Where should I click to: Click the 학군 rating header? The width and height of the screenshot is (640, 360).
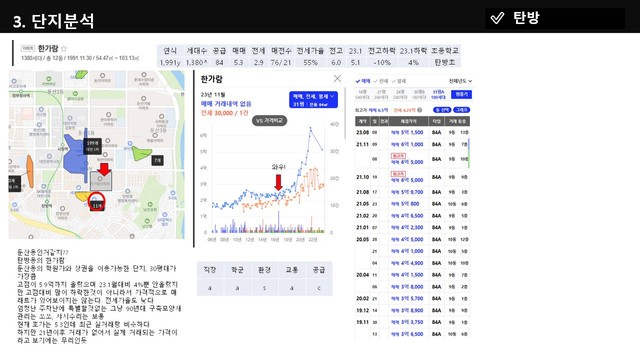pos(237,270)
